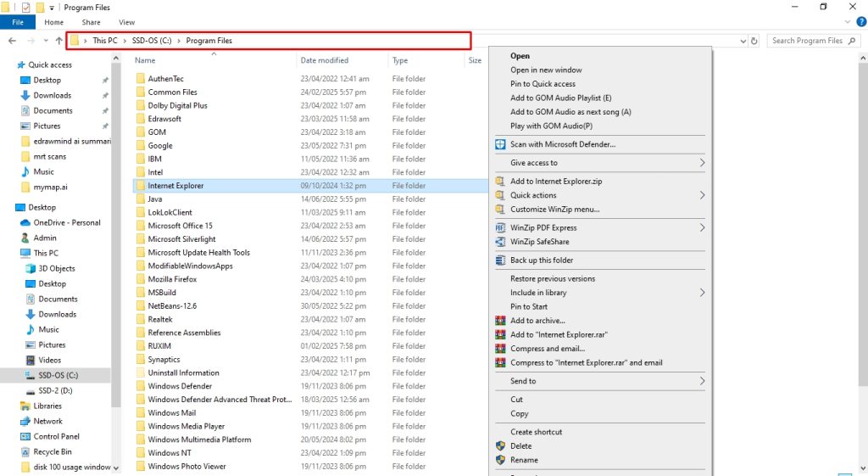Switch to the Share ribbon tab

(x=91, y=22)
